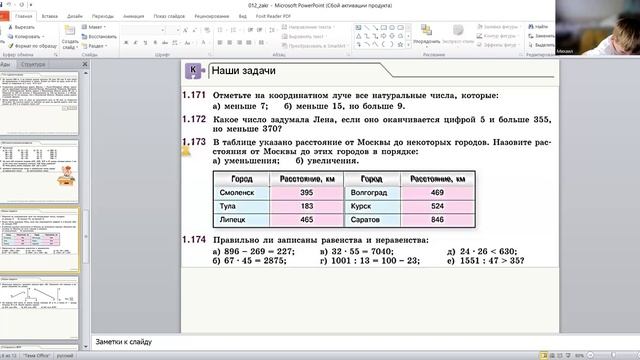Switch to normal view in status bar

(x=544, y=356)
